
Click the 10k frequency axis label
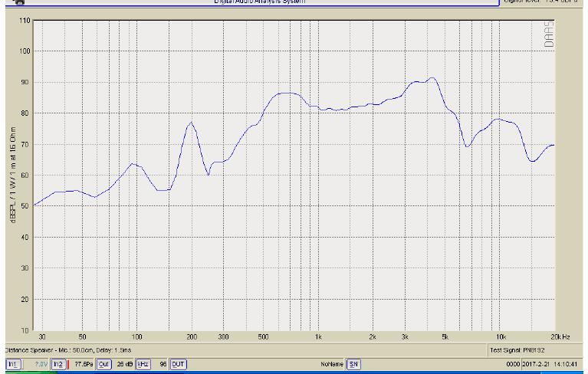point(501,336)
